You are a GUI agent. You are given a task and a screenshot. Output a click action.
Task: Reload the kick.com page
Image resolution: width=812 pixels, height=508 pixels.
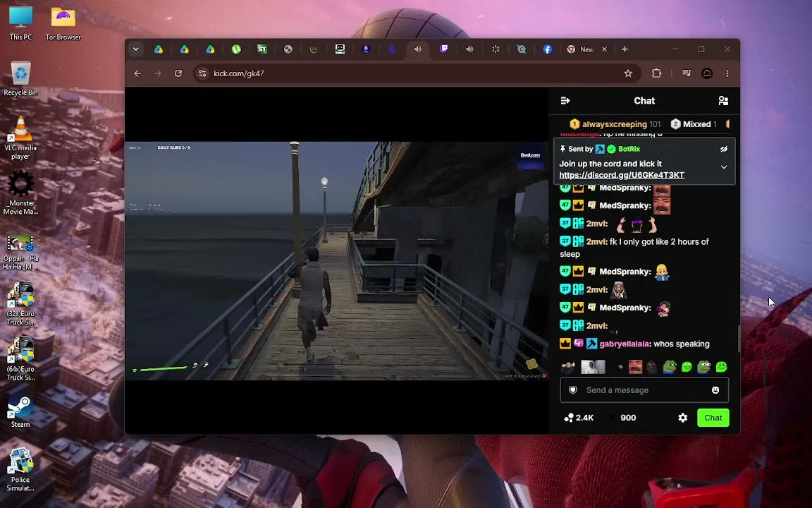178,73
